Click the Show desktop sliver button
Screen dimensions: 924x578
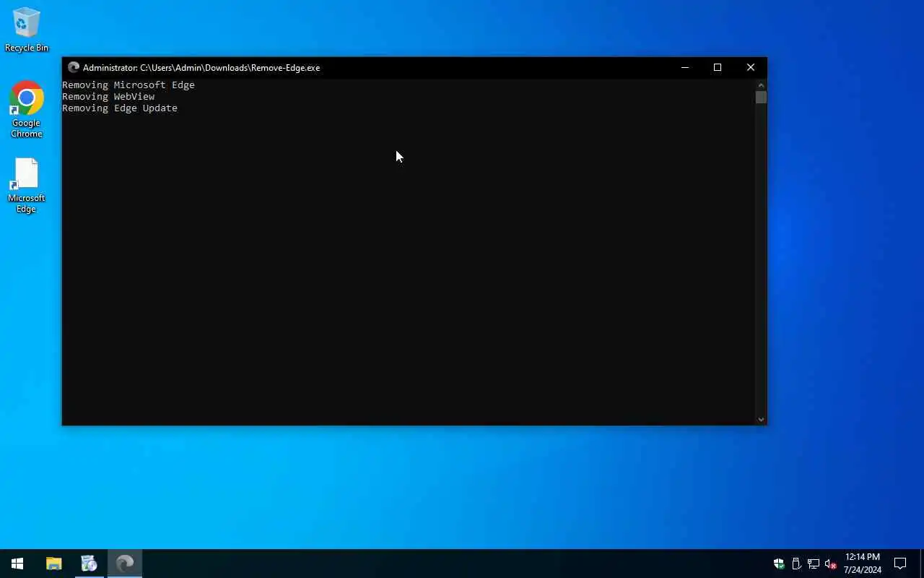tap(922, 564)
